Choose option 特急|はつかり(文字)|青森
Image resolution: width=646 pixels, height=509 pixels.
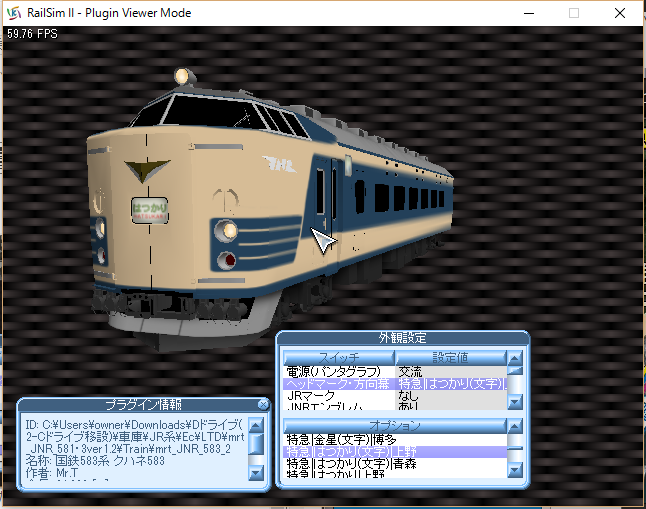tap(395, 464)
